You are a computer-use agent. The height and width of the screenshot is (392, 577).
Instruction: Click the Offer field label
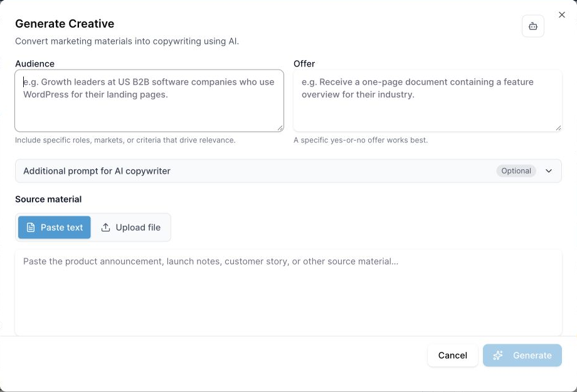[x=304, y=64]
